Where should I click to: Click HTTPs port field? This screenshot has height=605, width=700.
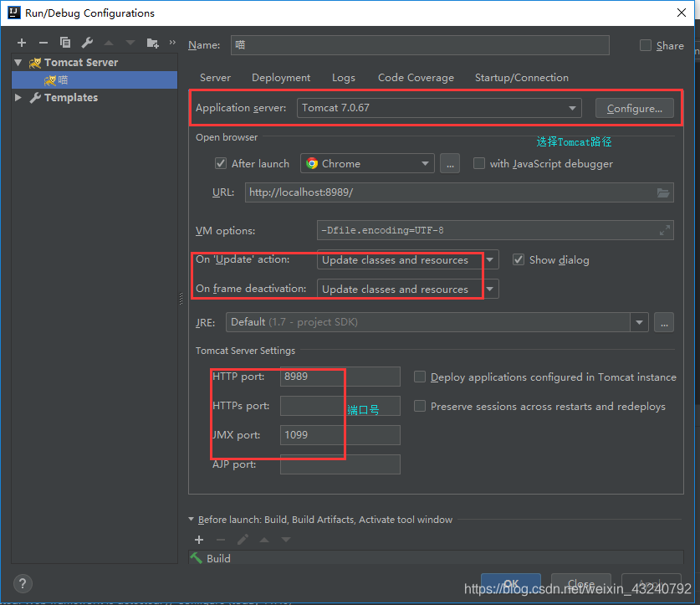click(340, 406)
